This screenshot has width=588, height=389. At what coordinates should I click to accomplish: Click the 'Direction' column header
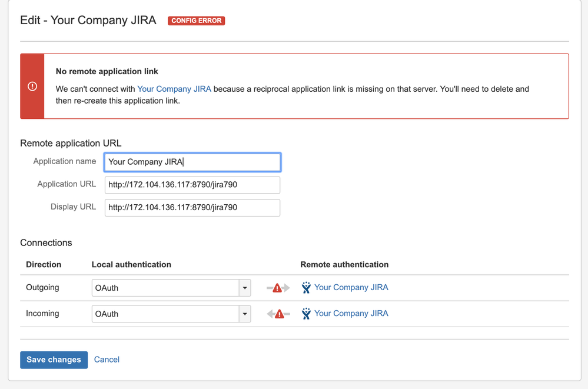tap(44, 264)
